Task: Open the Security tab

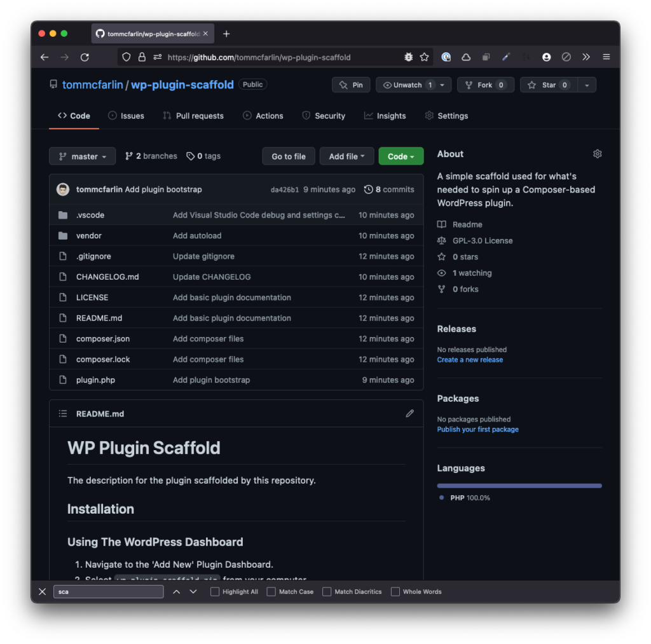Action: click(x=324, y=116)
